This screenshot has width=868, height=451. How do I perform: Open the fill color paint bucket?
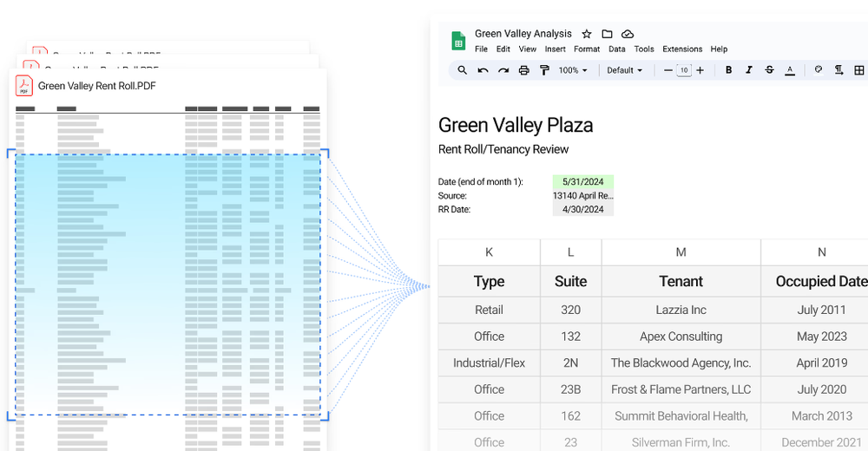click(x=819, y=69)
